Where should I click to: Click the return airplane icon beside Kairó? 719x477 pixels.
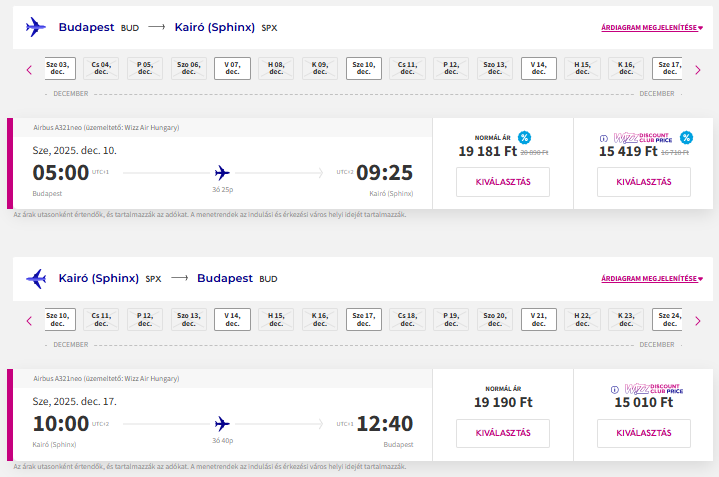tap(36, 278)
